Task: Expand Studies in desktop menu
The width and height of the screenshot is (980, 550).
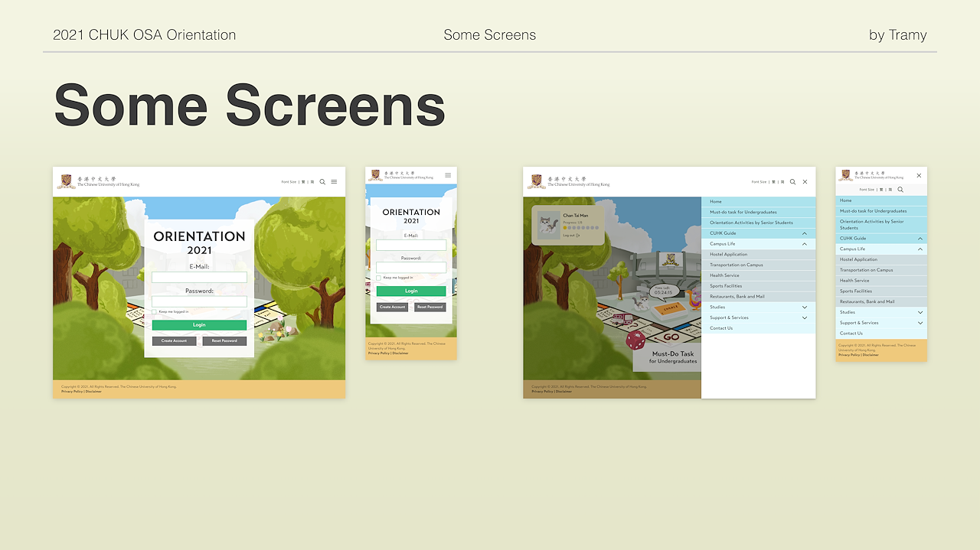Action: coord(804,308)
